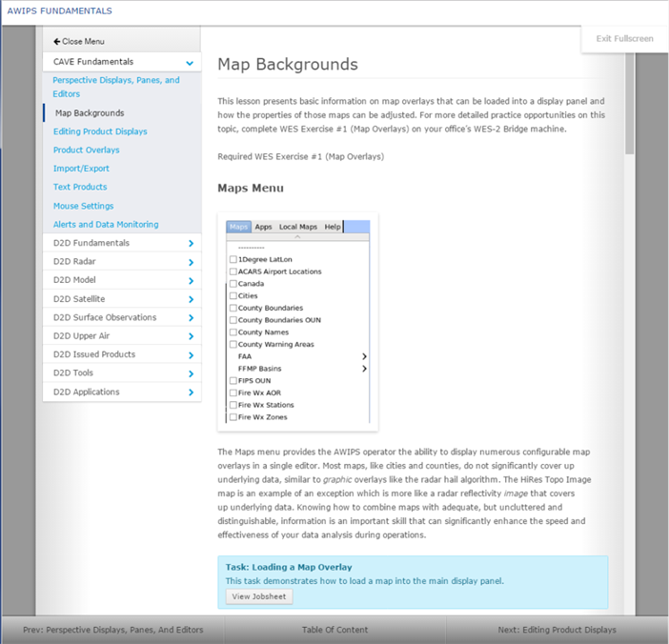
Task: Open Mouse Settings lesson link
Action: point(83,206)
